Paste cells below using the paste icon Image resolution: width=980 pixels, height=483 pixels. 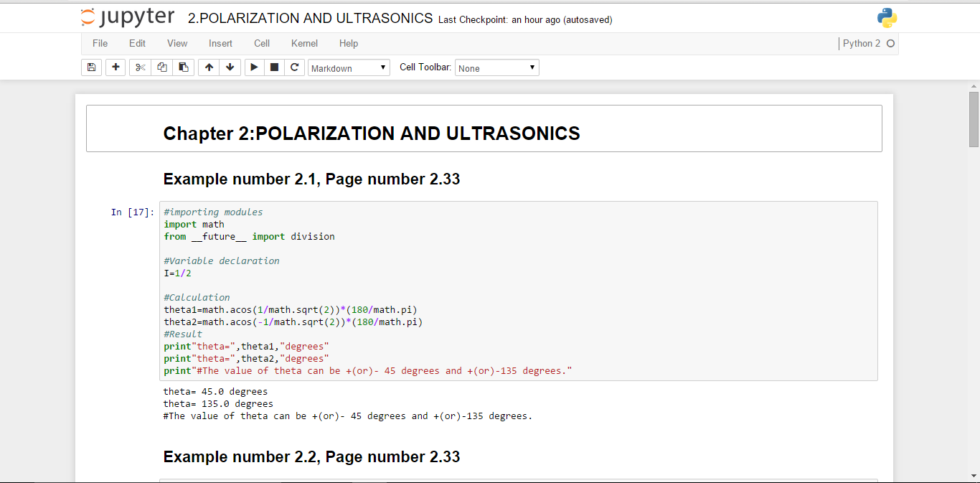point(183,67)
